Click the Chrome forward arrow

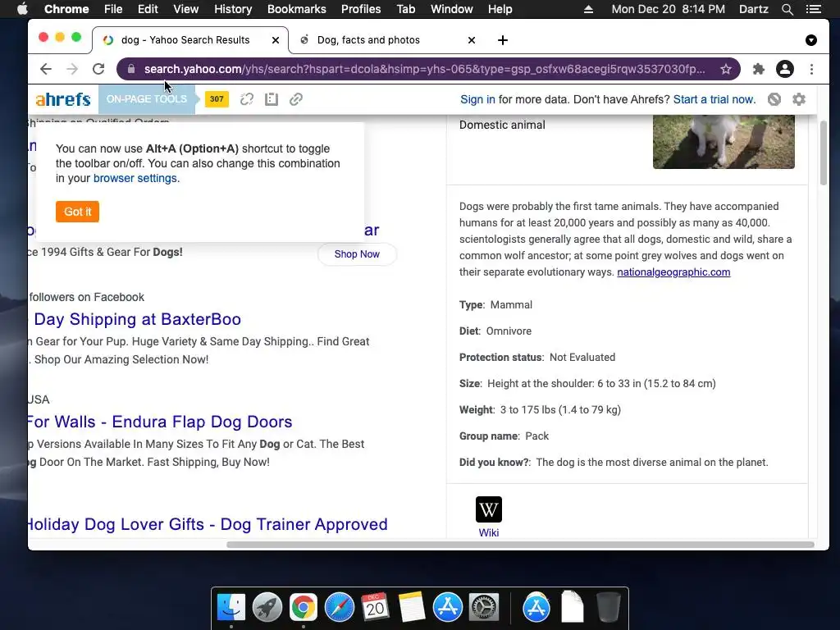(72, 69)
